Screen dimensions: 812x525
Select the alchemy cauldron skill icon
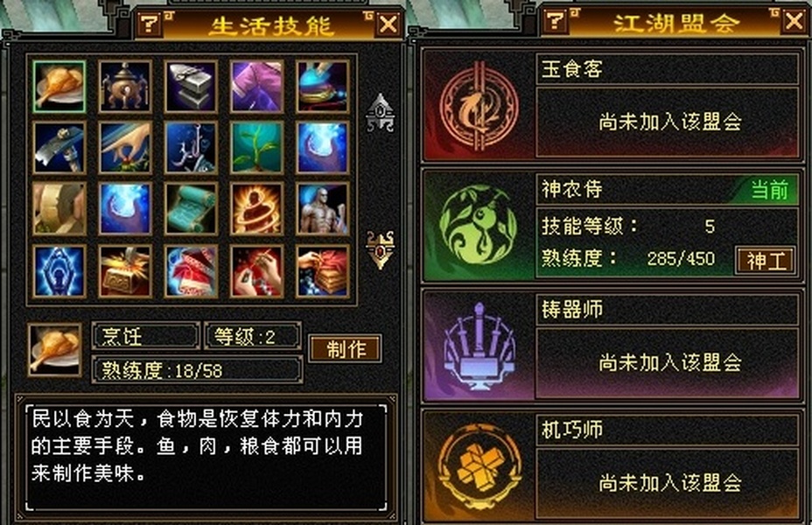pos(125,87)
